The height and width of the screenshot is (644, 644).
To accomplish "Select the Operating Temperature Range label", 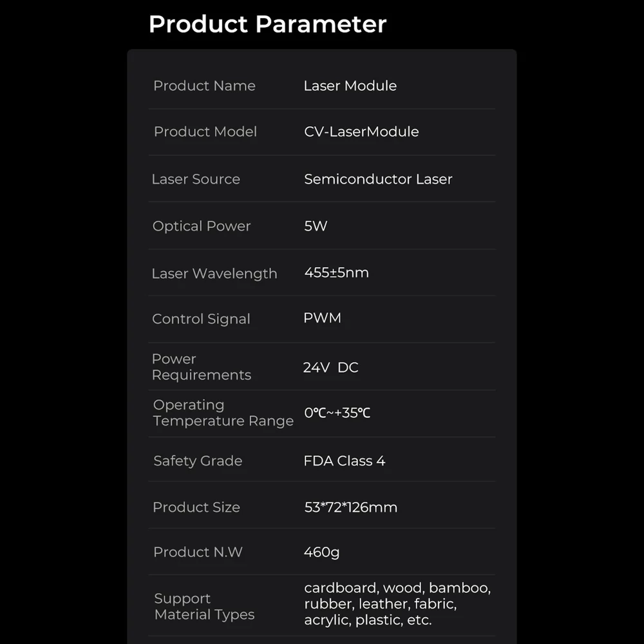I will click(223, 413).
